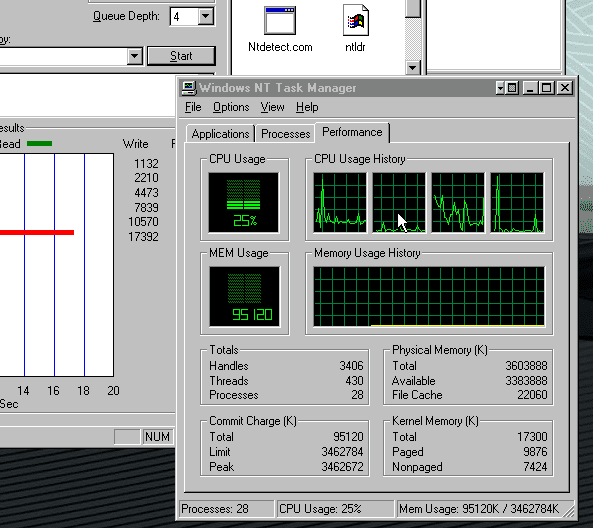Click fourth CPU usage history graph
The height and width of the screenshot is (528, 593).
coord(517,202)
